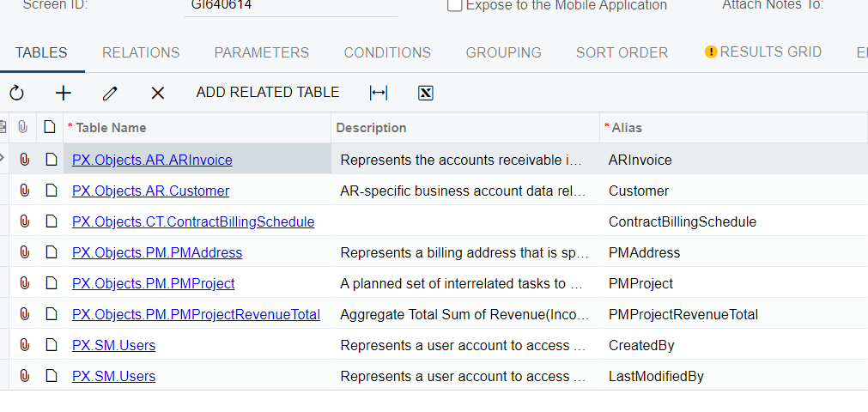Click the Screen ID input field
Viewport: 868px width, 412px height.
(x=290, y=6)
